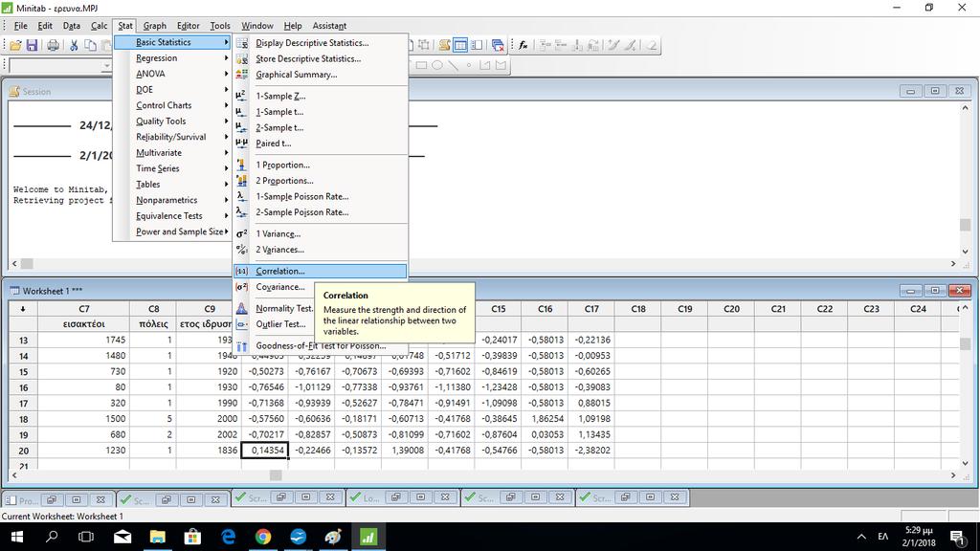Click the Worksheet horizontal scrollbar thumb
Screen dimensions: 980x551
(276, 475)
